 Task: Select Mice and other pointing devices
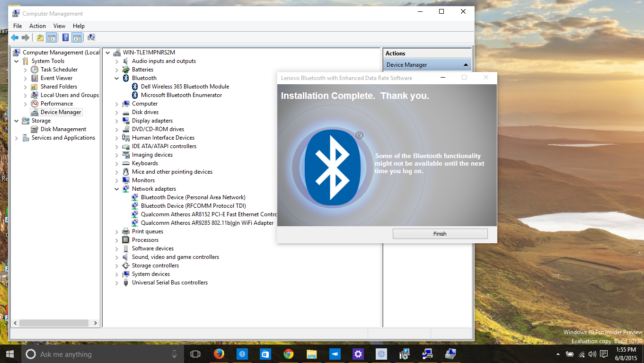172,172
